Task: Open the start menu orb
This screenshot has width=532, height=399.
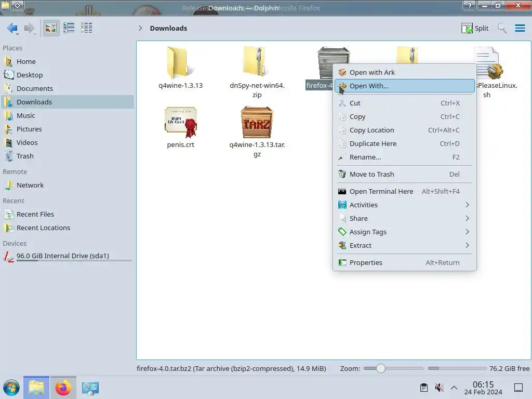Action: tap(11, 388)
